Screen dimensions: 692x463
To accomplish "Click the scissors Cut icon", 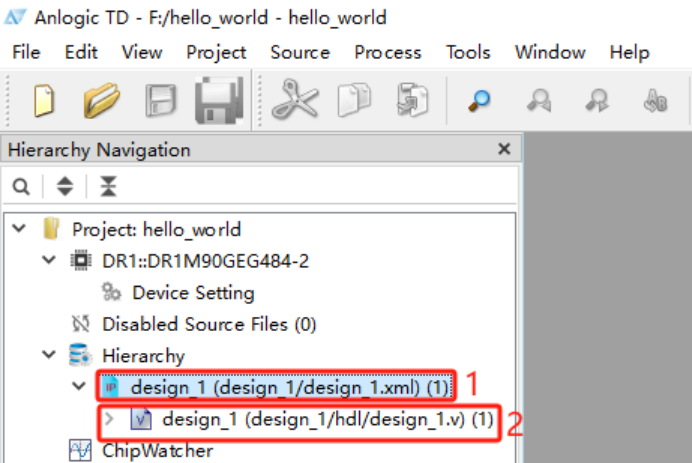I will pos(295,99).
